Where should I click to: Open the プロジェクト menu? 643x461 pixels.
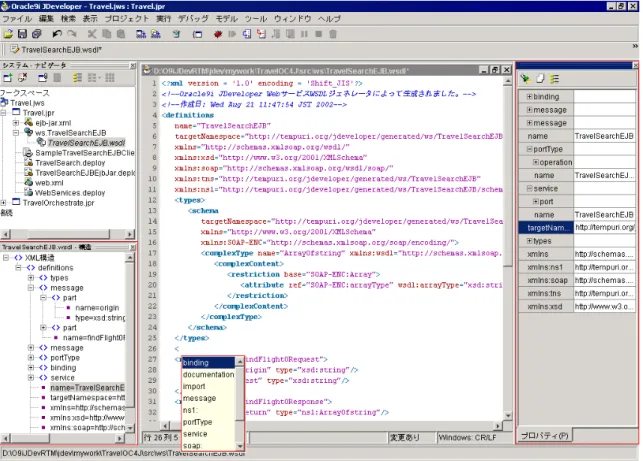(x=127, y=19)
